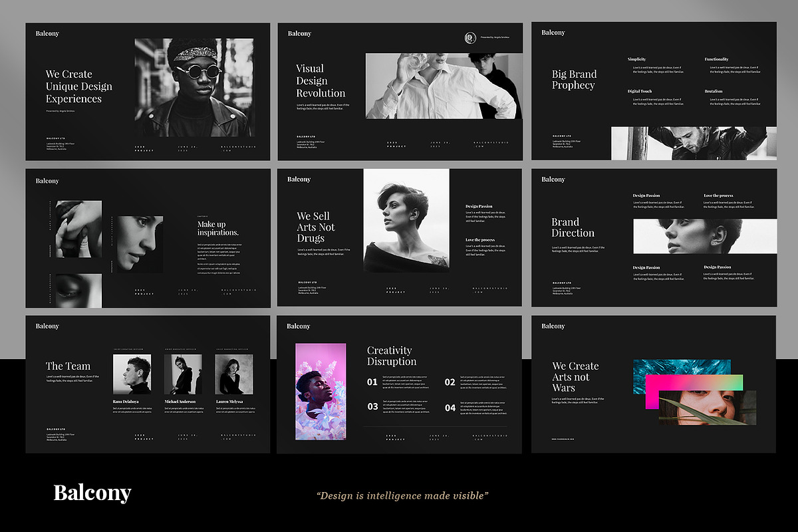Click the heading We Create Unique Design Experiences
798x532 pixels.
(78, 86)
